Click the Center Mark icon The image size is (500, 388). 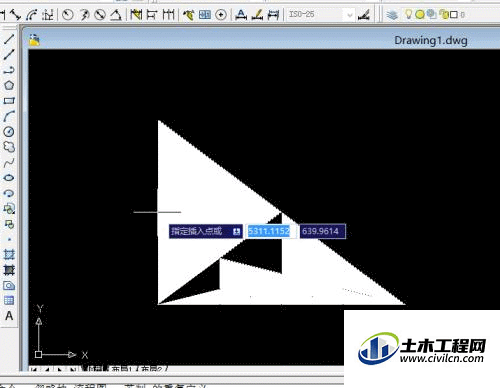pos(221,15)
